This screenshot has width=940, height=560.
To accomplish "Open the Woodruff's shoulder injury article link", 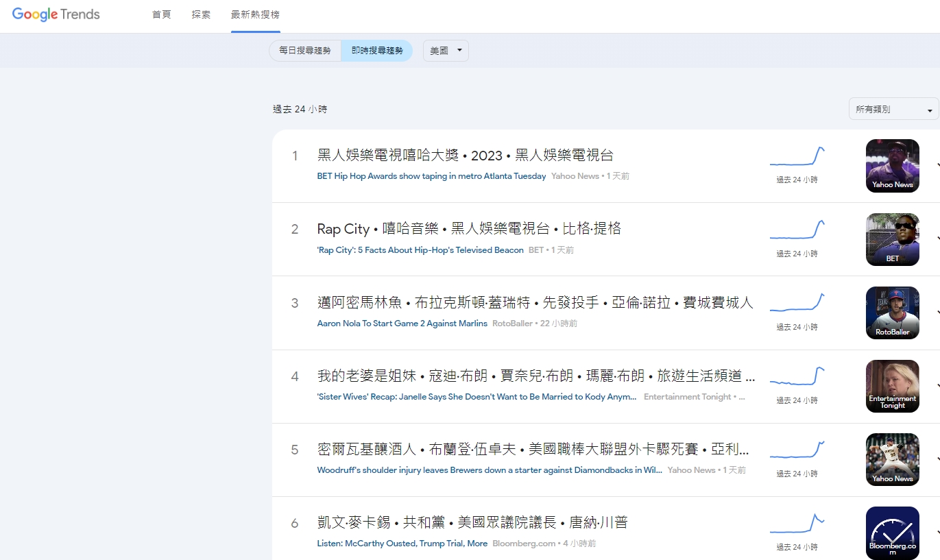I will [x=490, y=470].
